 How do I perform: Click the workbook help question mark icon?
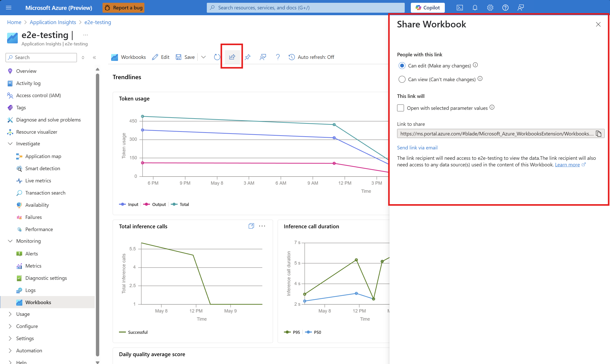point(278,57)
